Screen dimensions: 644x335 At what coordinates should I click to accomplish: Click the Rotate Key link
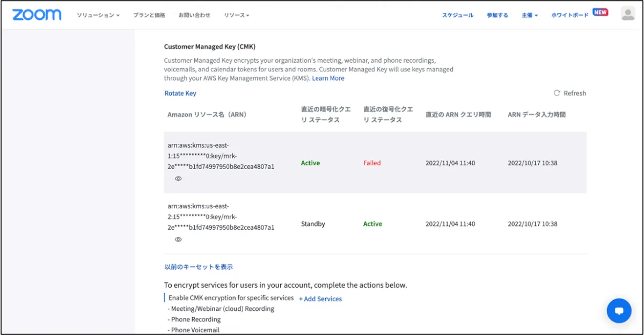tap(180, 93)
